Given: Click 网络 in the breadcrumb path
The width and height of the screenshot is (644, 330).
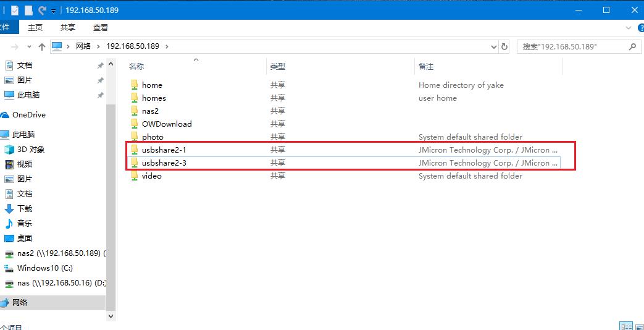Looking at the screenshot, I should pyautogui.click(x=83, y=46).
